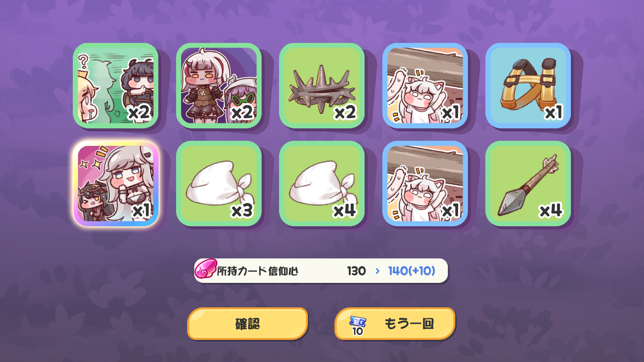The height and width of the screenshot is (362, 644).
Task: Select the thorn crown item x2
Action: pos(322,85)
